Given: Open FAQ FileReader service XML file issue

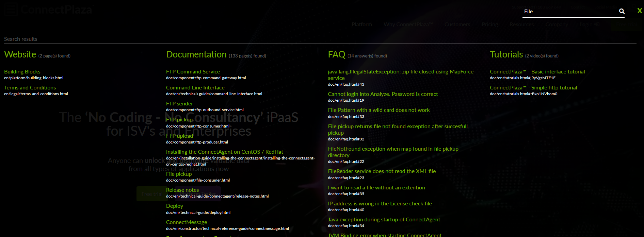Looking at the screenshot, I should coord(382,171).
